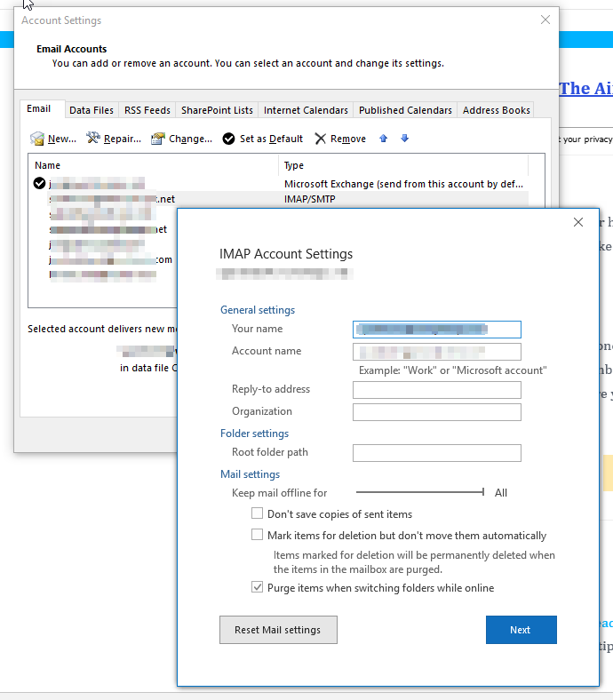
Task: Click the Repair account tools icon
Action: (x=93, y=139)
